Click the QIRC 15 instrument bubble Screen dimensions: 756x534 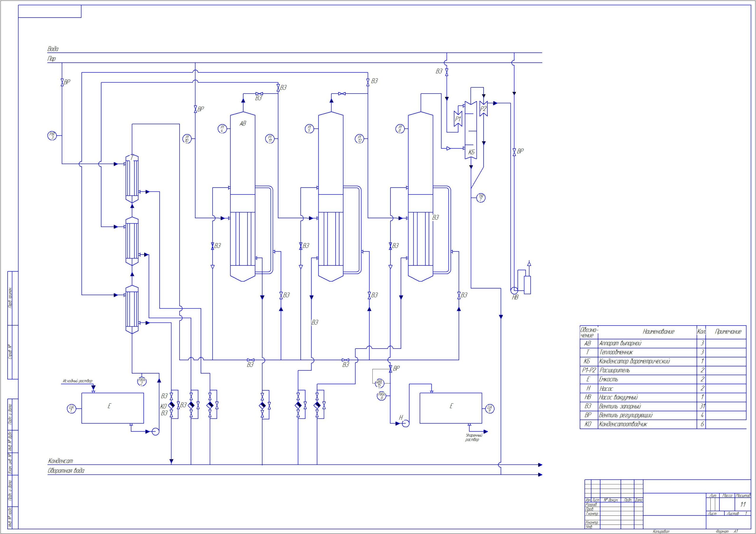coord(379,383)
